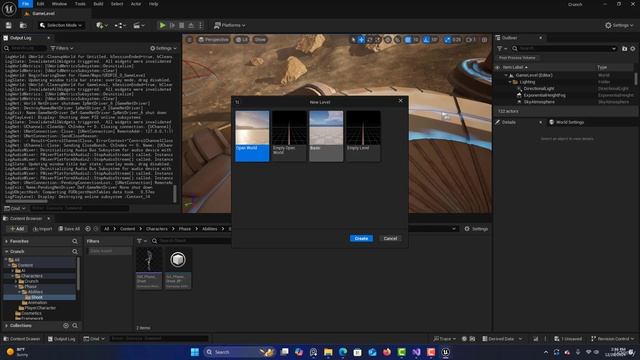Open the Window menu

pyautogui.click(x=59, y=4)
